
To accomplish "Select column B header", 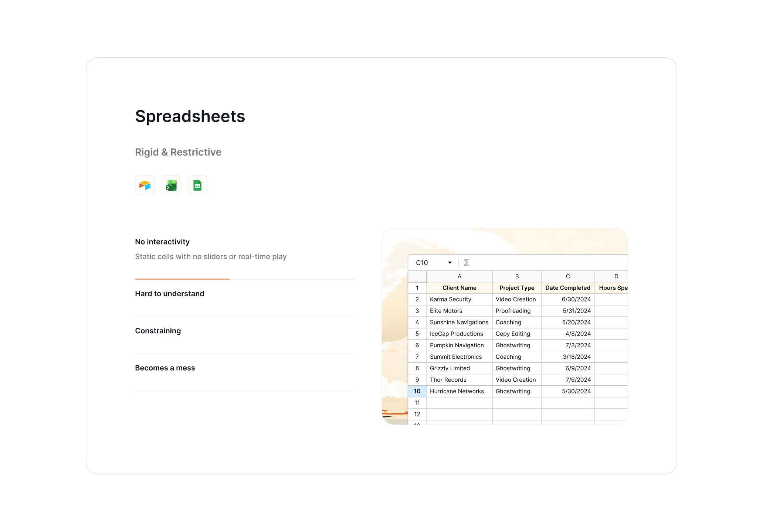I will point(517,276).
